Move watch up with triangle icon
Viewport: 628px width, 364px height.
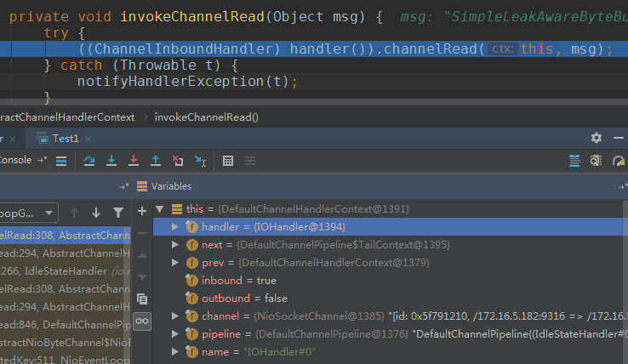(x=142, y=255)
